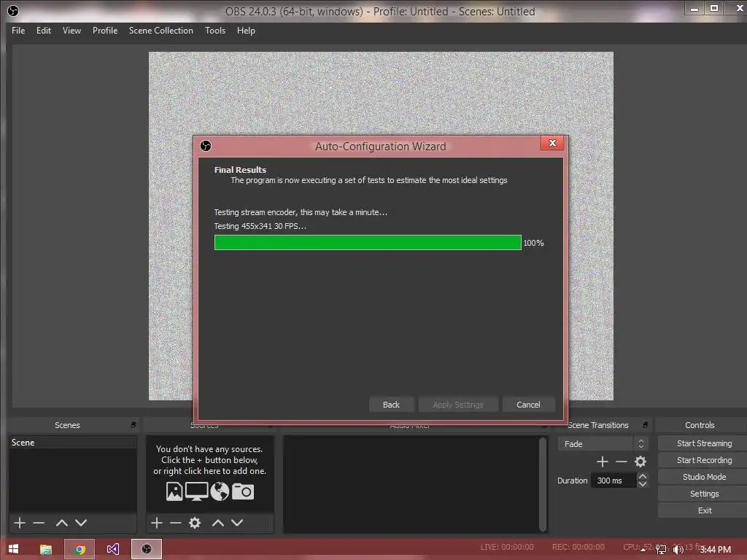Image resolution: width=747 pixels, height=560 pixels.
Task: Open the Help menu
Action: pyautogui.click(x=247, y=31)
